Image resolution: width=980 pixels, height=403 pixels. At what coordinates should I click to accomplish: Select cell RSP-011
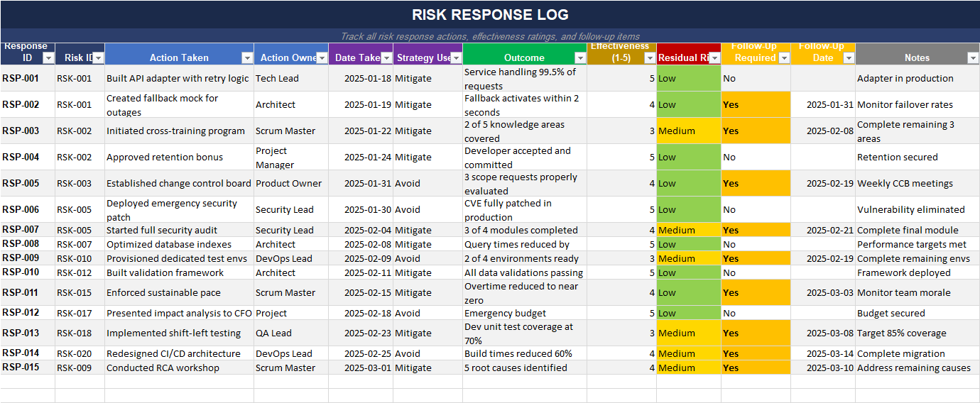point(28,292)
